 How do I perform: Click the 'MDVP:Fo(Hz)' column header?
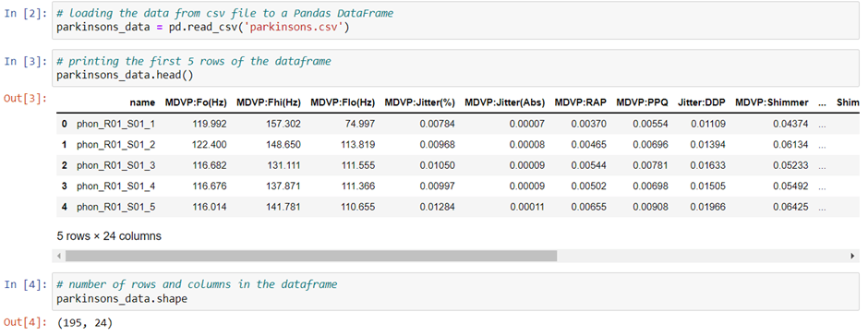pos(196,102)
